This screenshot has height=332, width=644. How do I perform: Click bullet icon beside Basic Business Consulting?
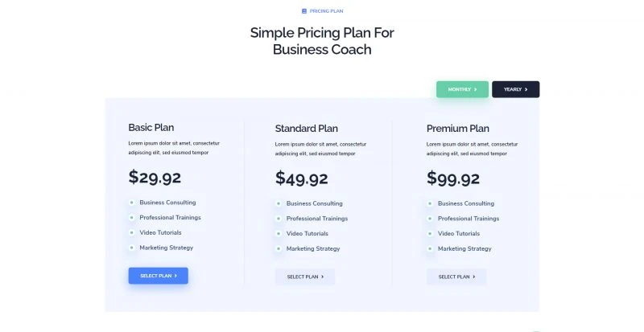click(131, 203)
